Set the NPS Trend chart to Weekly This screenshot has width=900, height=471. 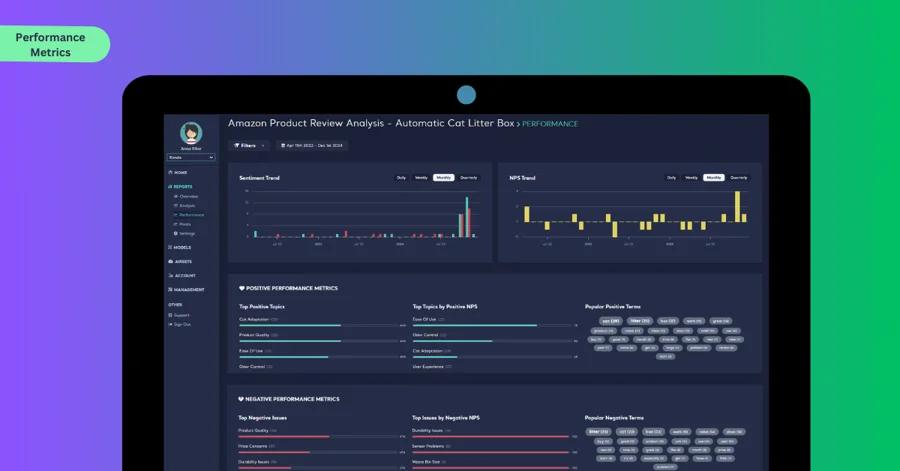692,178
